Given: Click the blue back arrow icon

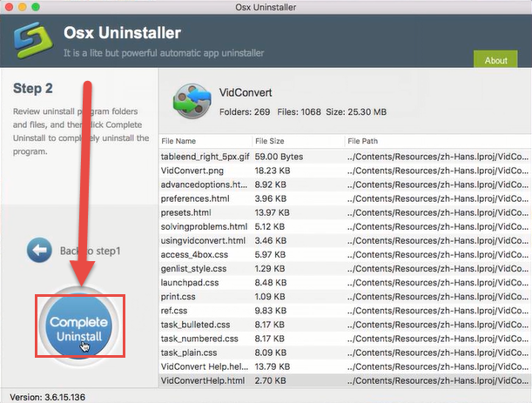Looking at the screenshot, I should click(x=39, y=250).
